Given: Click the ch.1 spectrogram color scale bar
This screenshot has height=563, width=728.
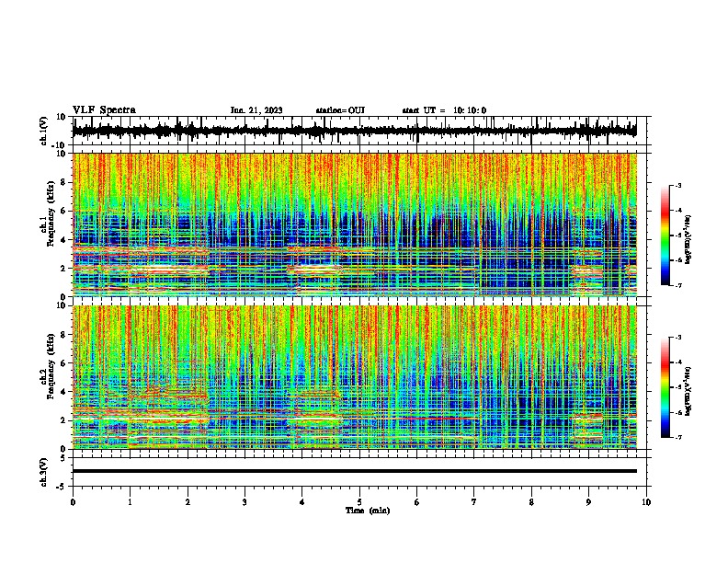Looking at the screenshot, I should click(x=665, y=236).
